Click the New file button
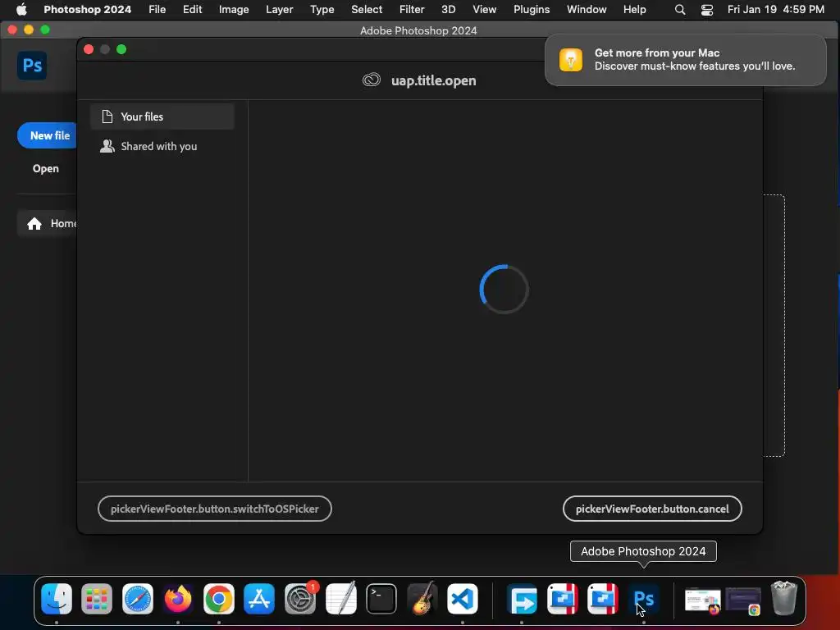The width and height of the screenshot is (840, 630). pyautogui.click(x=48, y=135)
